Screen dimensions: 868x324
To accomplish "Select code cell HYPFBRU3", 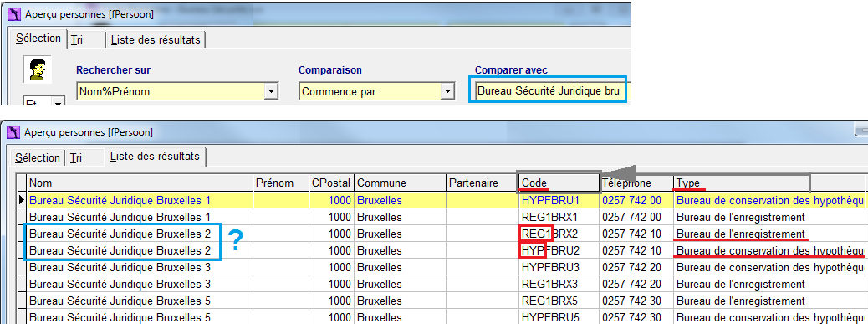I will pos(559,268).
